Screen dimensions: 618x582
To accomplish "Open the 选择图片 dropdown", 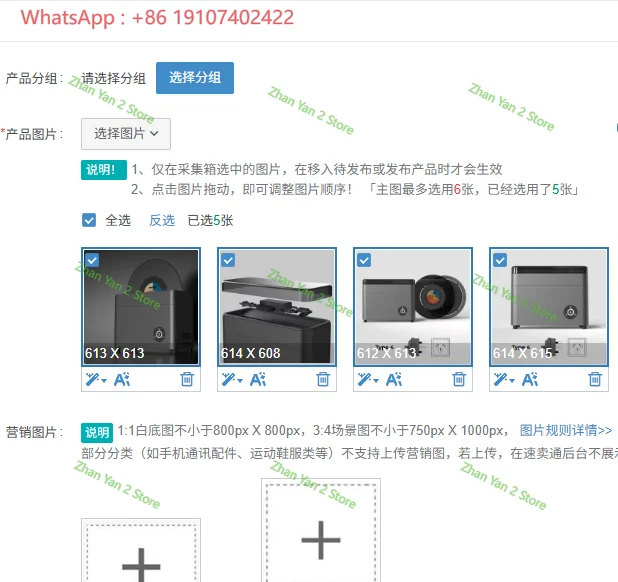I will click(126, 134).
